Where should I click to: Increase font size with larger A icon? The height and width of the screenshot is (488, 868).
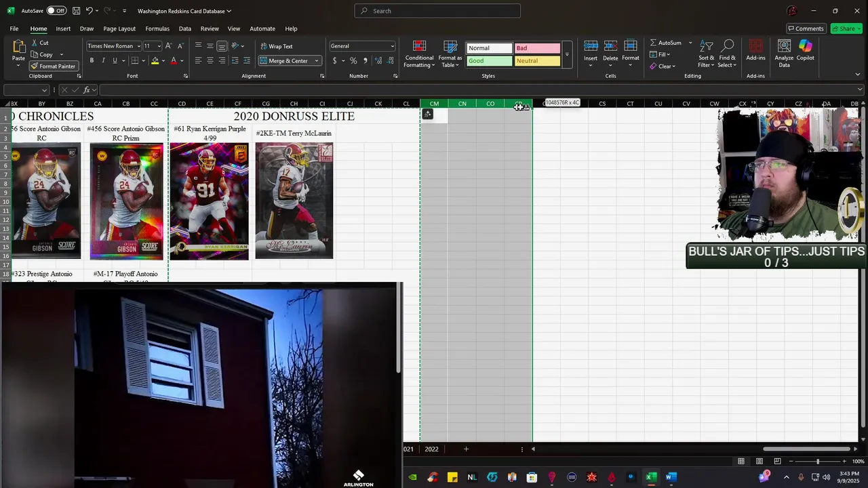click(169, 46)
